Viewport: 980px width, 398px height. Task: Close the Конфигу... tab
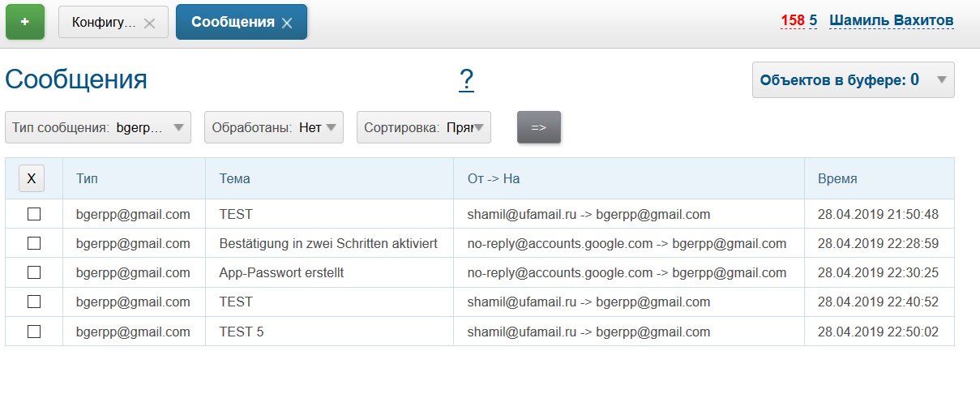pyautogui.click(x=149, y=24)
